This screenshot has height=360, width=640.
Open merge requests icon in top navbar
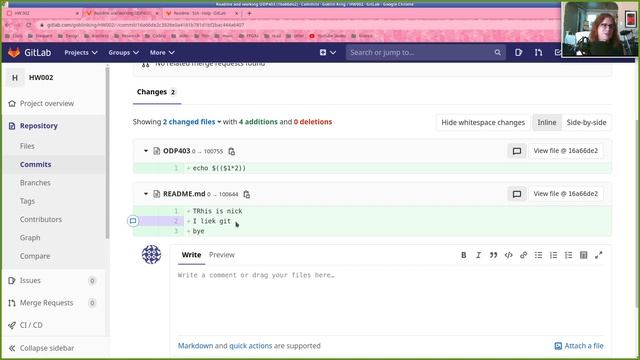pyautogui.click(x=538, y=53)
